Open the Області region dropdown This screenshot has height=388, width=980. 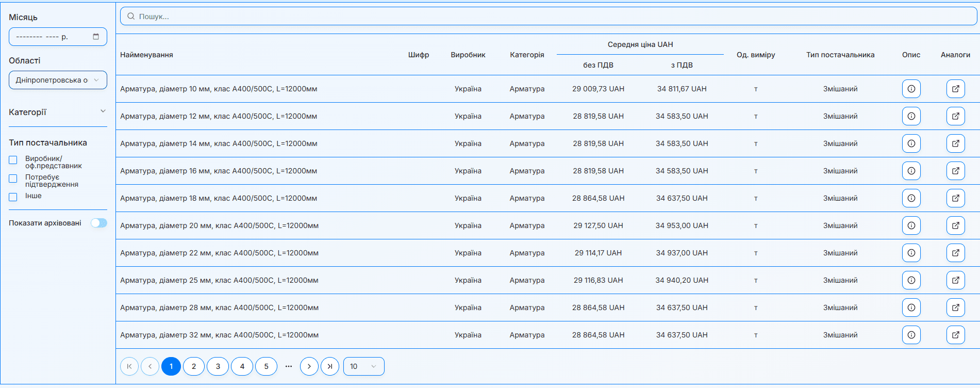click(x=58, y=80)
